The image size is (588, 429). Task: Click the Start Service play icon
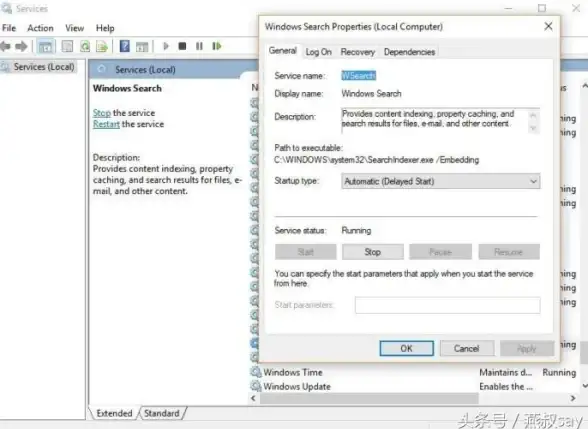tap(166, 46)
